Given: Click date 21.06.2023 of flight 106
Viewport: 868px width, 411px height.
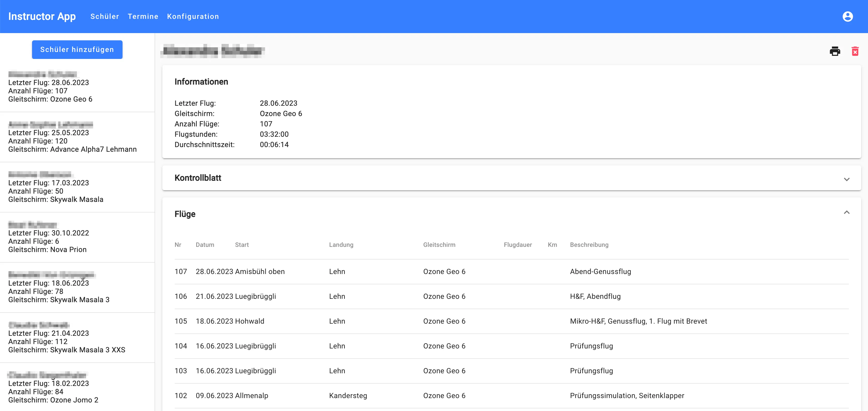Looking at the screenshot, I should (x=214, y=296).
